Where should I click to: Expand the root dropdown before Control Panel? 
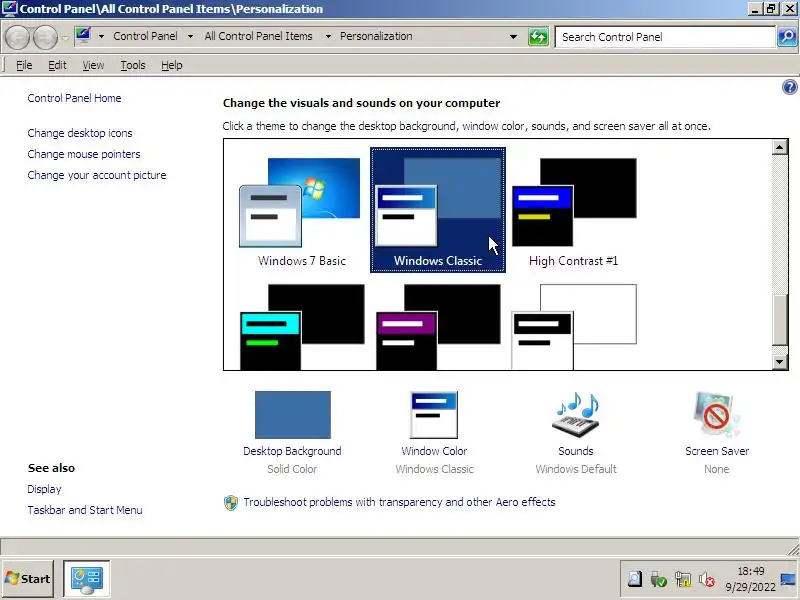(101, 36)
